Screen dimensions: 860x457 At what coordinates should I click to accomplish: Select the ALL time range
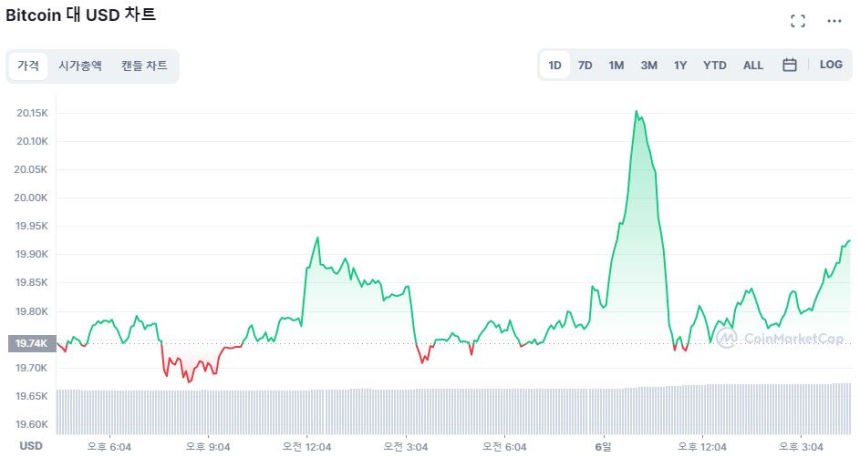click(753, 65)
